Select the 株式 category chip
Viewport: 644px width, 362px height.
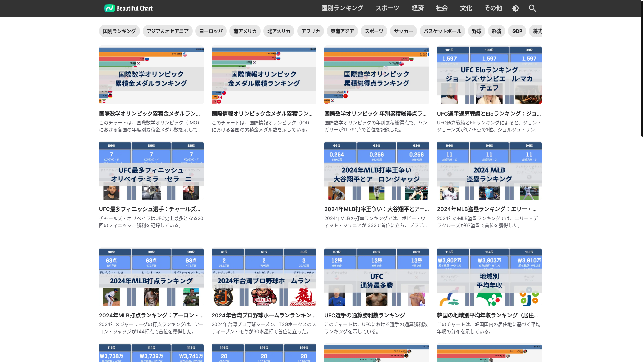(x=536, y=31)
